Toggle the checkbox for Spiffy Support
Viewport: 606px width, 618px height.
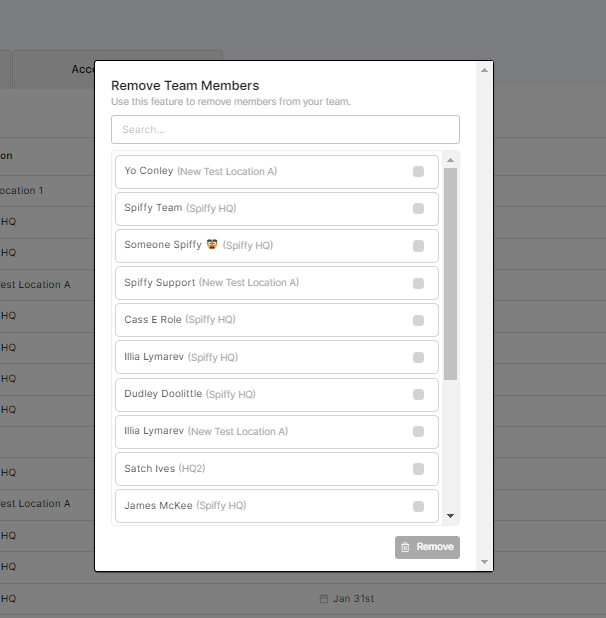point(418,283)
